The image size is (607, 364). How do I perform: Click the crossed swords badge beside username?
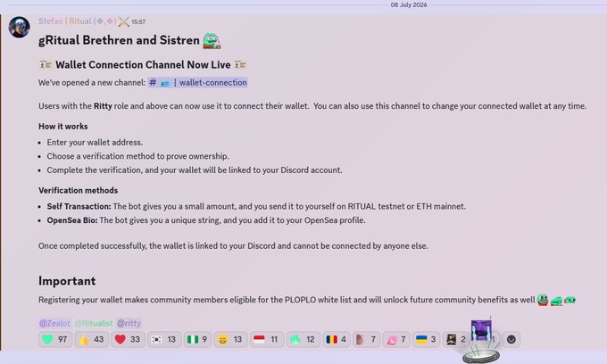point(124,21)
